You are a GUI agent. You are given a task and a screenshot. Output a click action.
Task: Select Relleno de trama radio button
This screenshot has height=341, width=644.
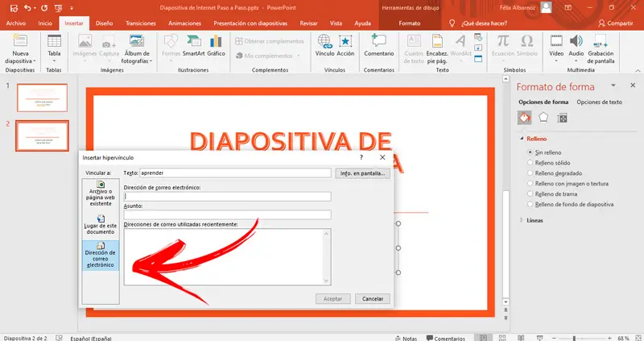click(x=530, y=193)
